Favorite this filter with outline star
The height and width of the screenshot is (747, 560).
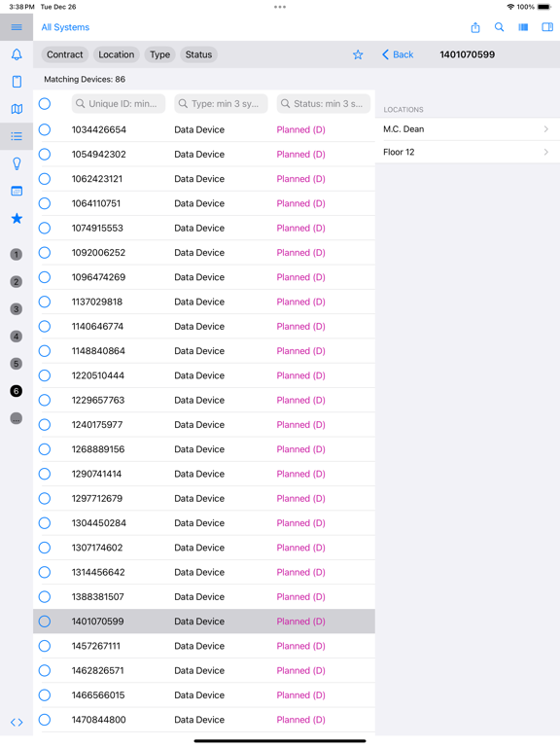tap(358, 54)
